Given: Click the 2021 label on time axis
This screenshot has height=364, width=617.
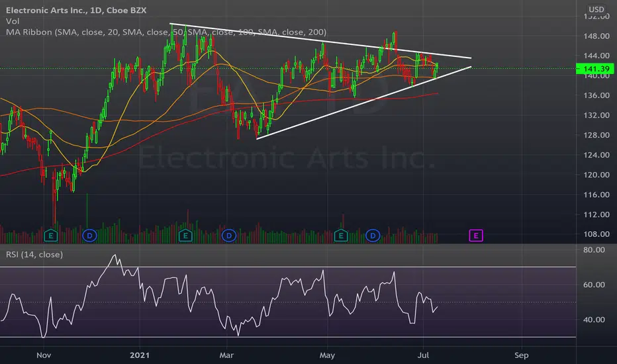Looking at the screenshot, I should click(140, 355).
